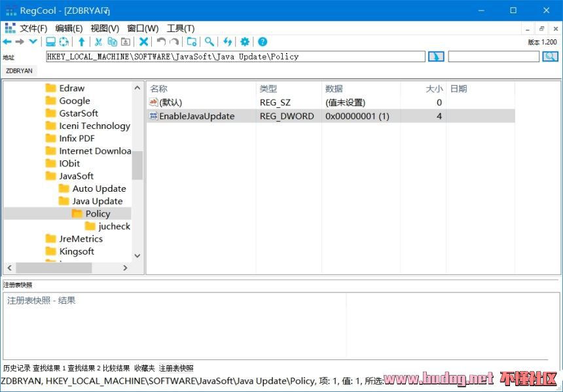Click the Back navigation arrow
This screenshot has height=392, width=563.
coord(7,42)
